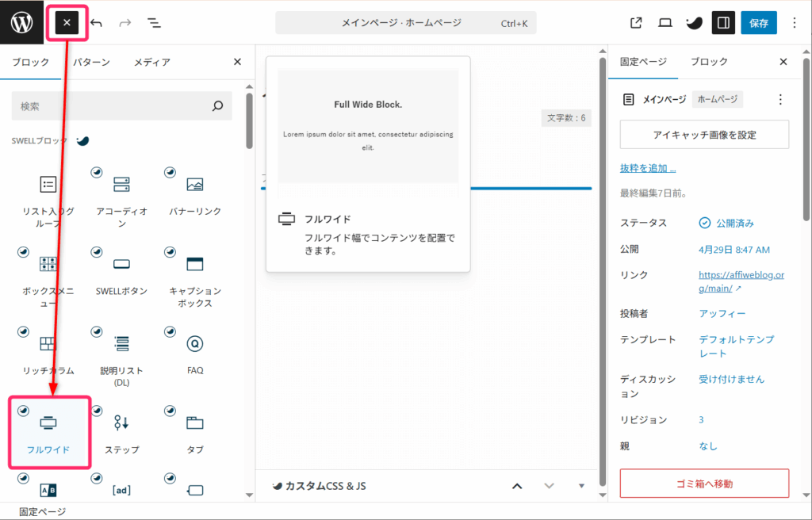Close the block inserter toggle
Image resolution: width=812 pixels, height=520 pixels.
(x=67, y=23)
